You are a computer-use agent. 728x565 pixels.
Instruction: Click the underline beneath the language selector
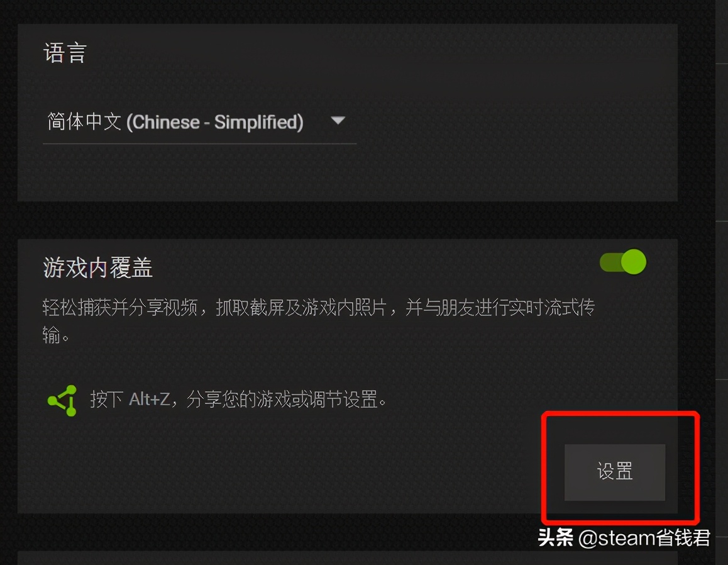point(199,144)
